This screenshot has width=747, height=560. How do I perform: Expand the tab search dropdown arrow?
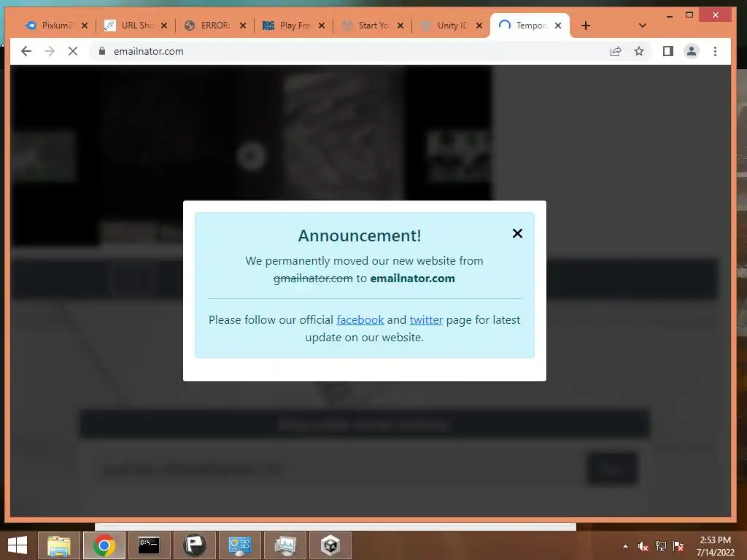pyautogui.click(x=642, y=26)
